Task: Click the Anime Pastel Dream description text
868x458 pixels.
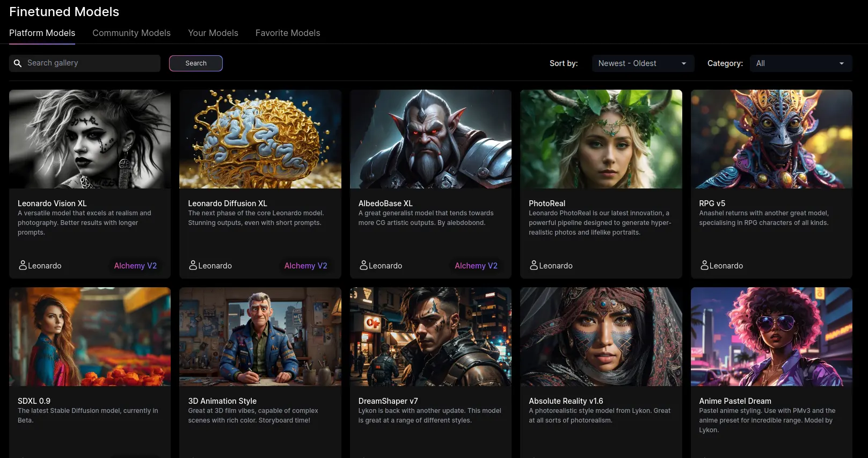Action: pyautogui.click(x=767, y=420)
